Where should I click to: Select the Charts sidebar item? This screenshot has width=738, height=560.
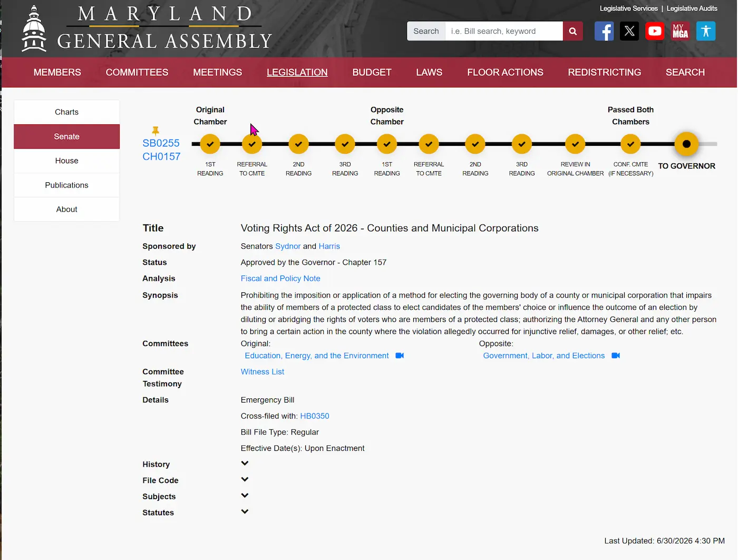tap(67, 112)
